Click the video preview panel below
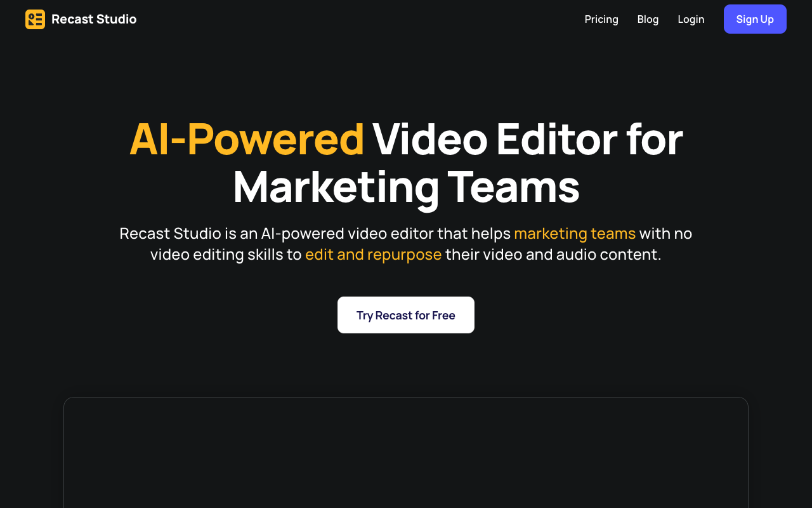The image size is (812, 508). pyautogui.click(x=406, y=453)
